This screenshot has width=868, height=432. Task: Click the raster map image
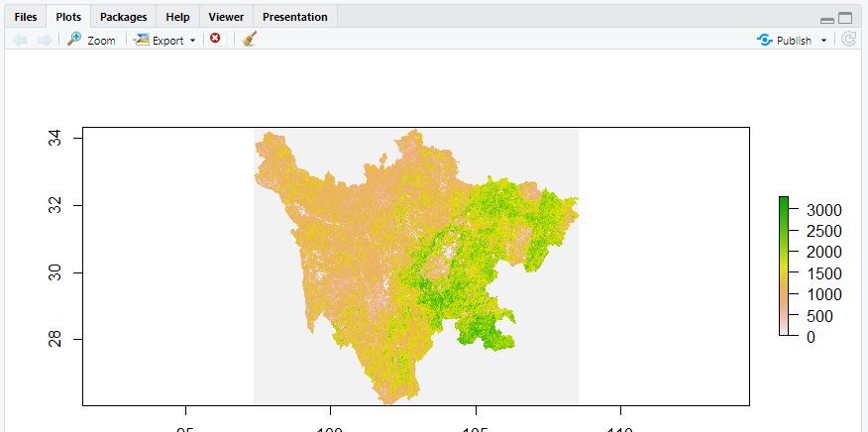415,266
